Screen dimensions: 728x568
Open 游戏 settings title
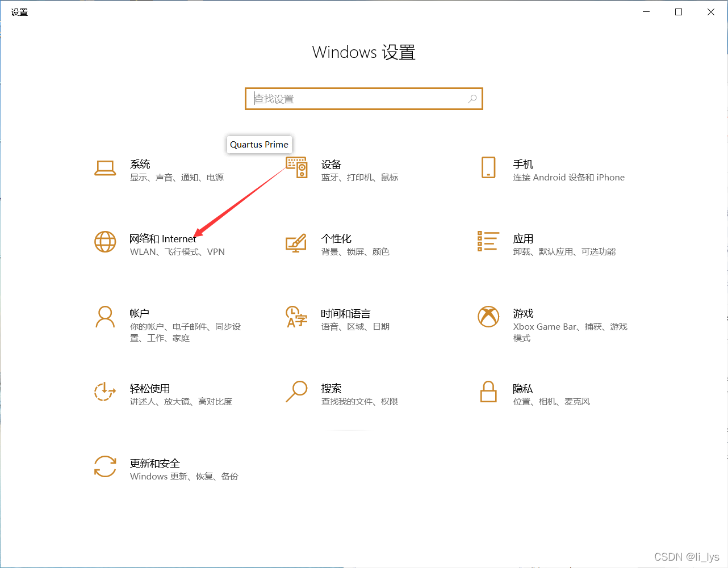pos(524,313)
